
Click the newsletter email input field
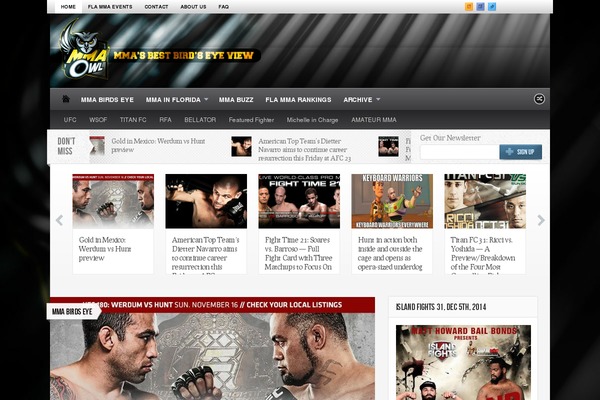coord(460,152)
